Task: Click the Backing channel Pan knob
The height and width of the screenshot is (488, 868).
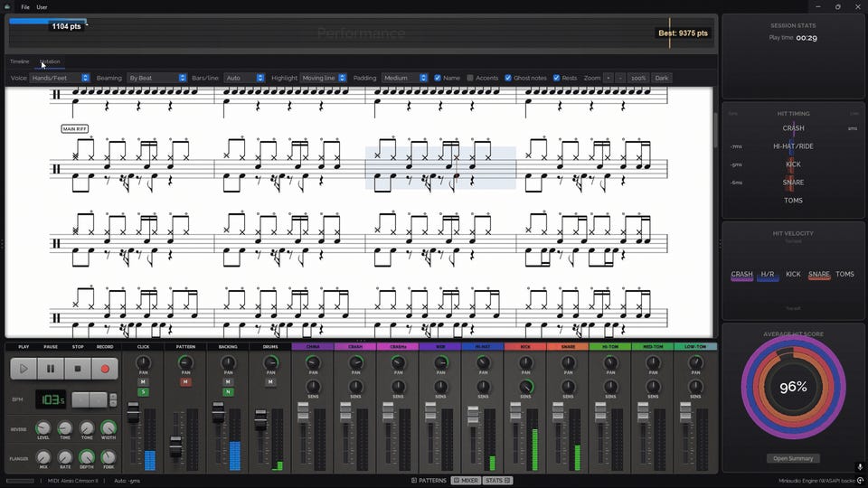Action: pyautogui.click(x=228, y=363)
